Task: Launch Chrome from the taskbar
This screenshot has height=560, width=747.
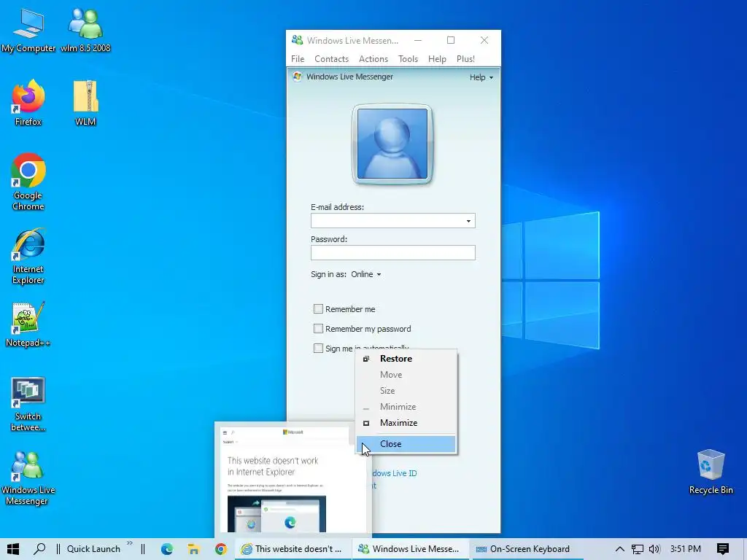Action: click(220, 549)
